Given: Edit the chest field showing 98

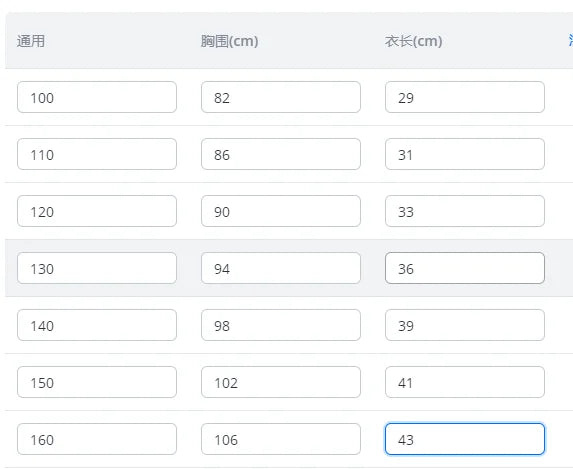Looking at the screenshot, I should (281, 325).
